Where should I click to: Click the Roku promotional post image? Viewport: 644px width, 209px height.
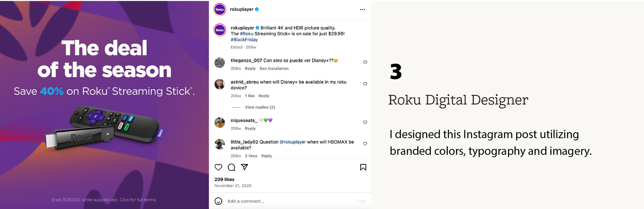click(x=104, y=104)
